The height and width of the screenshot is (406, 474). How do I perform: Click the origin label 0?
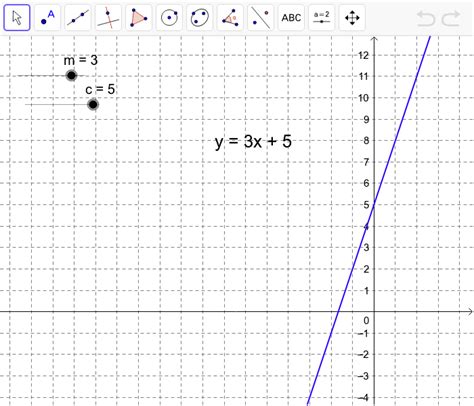[366, 320]
